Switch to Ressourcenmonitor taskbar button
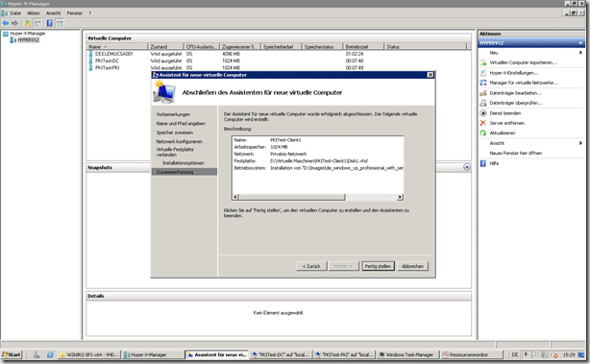The width and height of the screenshot is (590, 364). point(472,354)
